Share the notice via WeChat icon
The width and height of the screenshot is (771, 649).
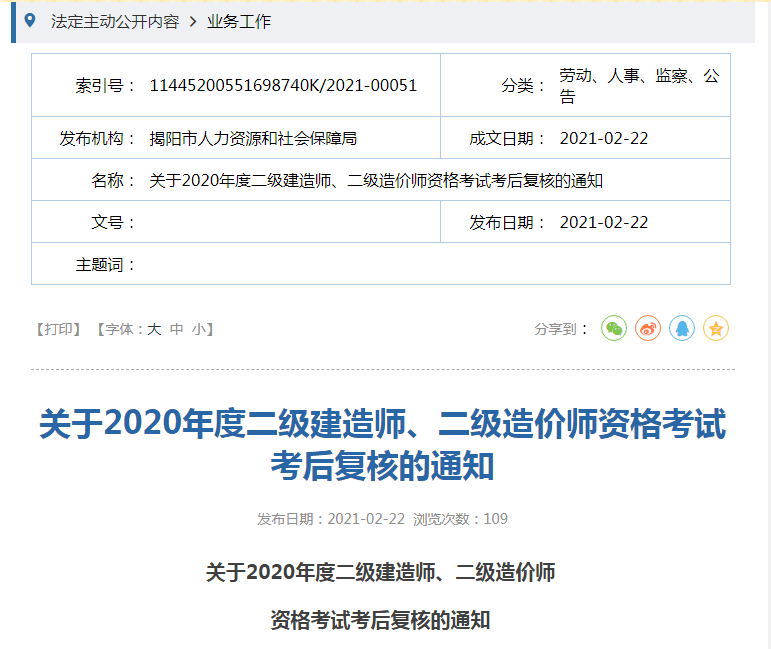(x=613, y=328)
